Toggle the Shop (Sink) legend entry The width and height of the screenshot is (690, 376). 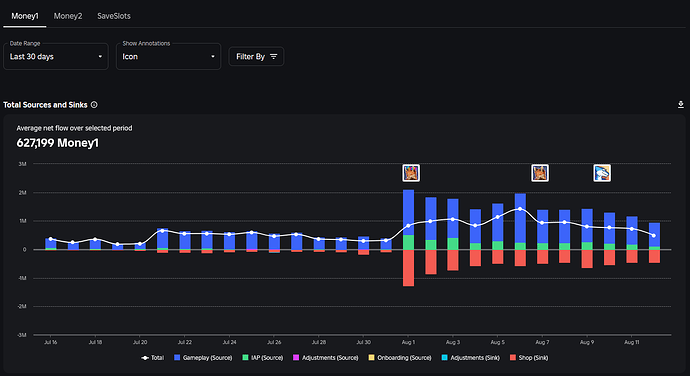pyautogui.click(x=529, y=358)
